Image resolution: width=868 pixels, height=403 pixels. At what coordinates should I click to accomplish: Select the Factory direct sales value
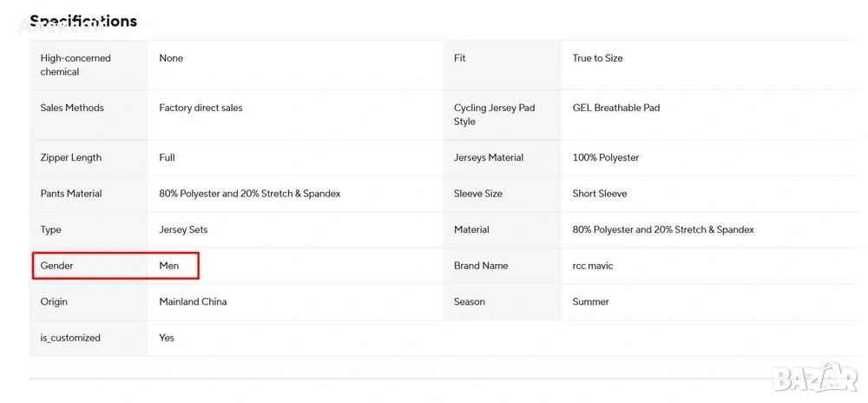pyautogui.click(x=201, y=108)
